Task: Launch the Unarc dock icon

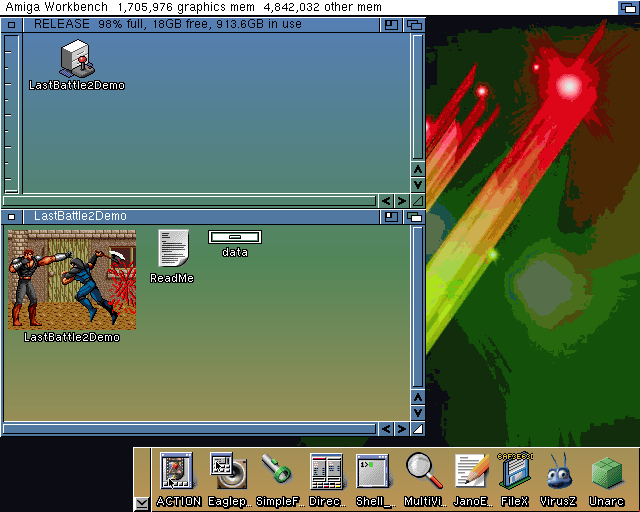Action: pyautogui.click(x=607, y=472)
